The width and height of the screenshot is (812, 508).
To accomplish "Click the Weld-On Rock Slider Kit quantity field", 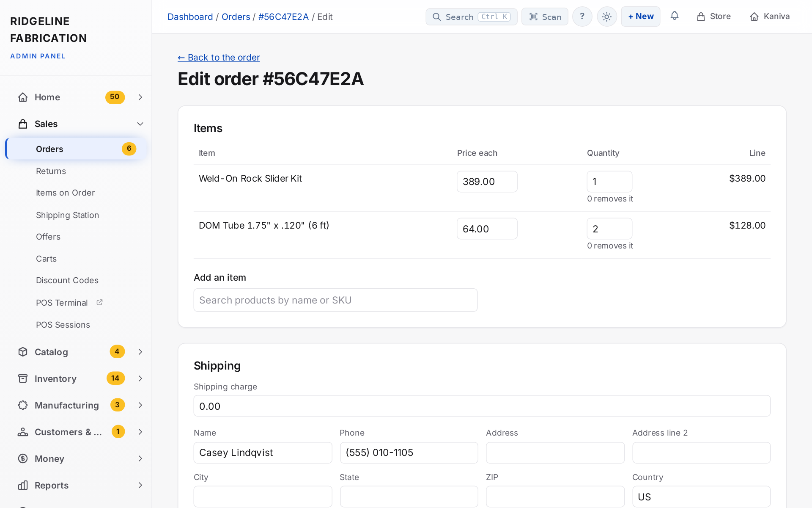I will tap(609, 182).
